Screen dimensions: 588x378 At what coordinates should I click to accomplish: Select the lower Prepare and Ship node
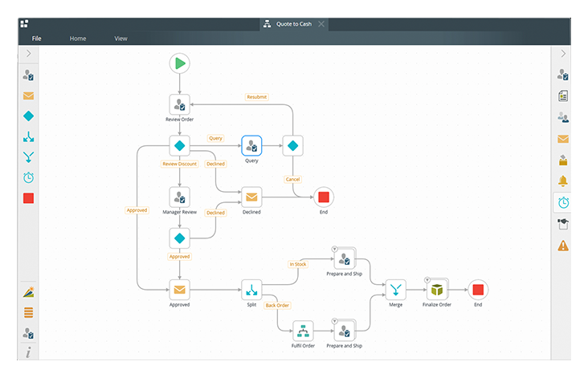tap(345, 331)
